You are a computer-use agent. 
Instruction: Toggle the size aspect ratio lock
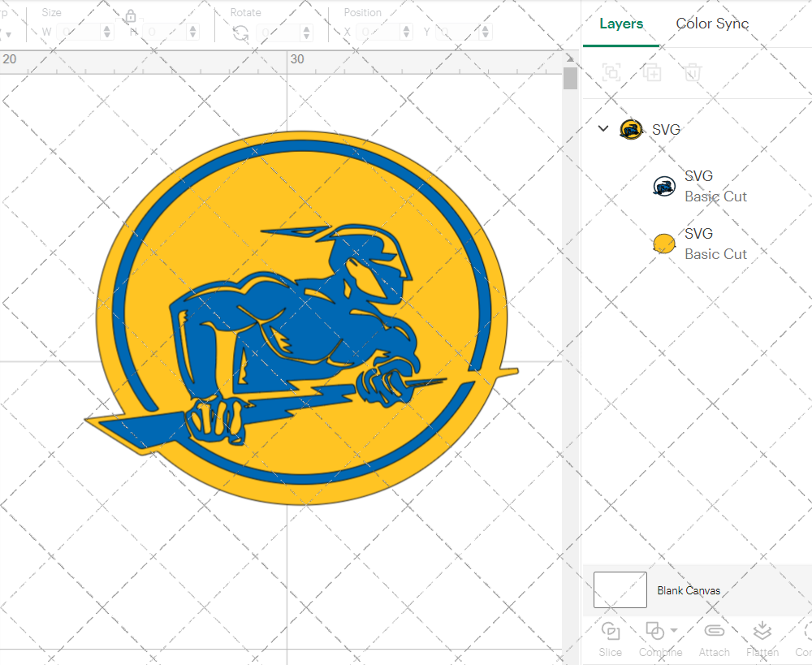131,16
